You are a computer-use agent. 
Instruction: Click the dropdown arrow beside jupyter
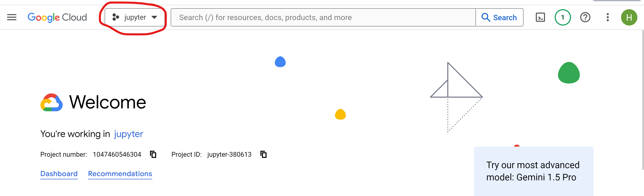click(154, 17)
